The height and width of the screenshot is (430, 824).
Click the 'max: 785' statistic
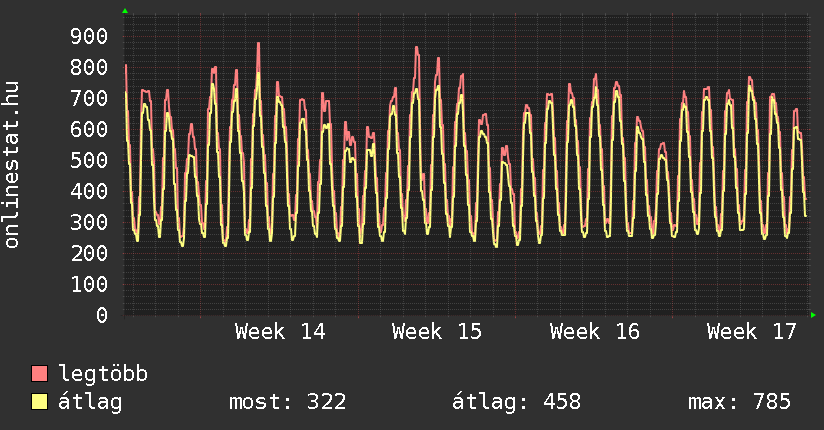click(x=739, y=402)
